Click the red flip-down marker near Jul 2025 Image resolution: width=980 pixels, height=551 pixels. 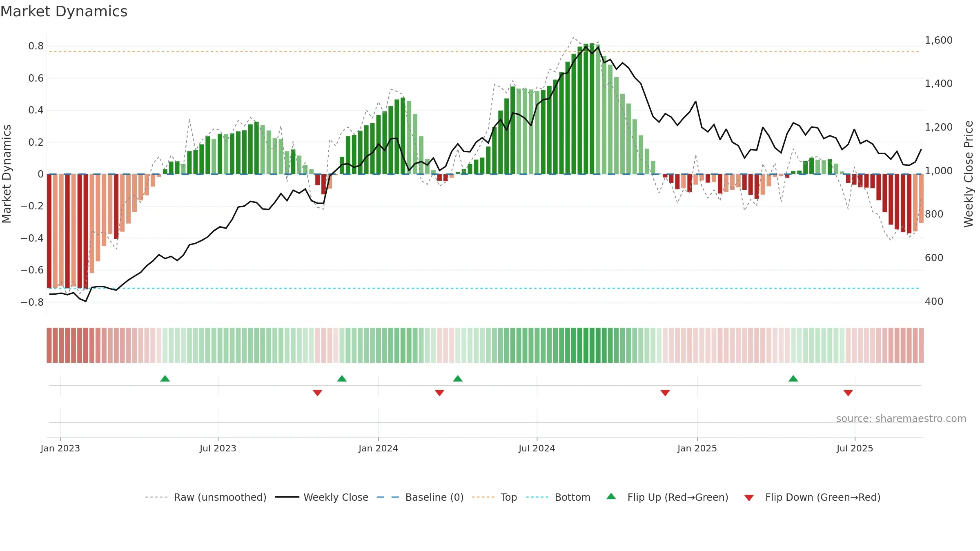click(848, 393)
